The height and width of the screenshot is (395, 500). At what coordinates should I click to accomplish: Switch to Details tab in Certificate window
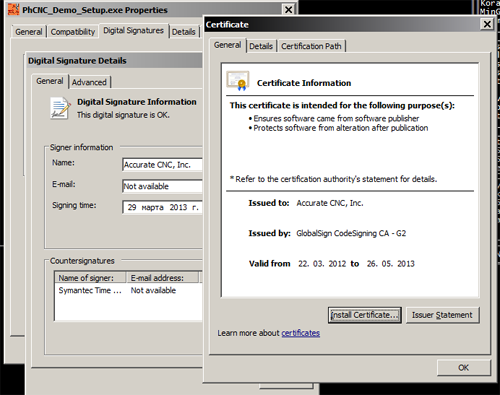tap(261, 46)
